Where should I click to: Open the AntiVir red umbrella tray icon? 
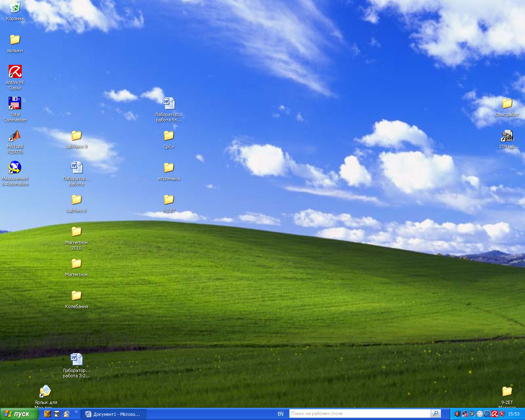[x=495, y=414]
